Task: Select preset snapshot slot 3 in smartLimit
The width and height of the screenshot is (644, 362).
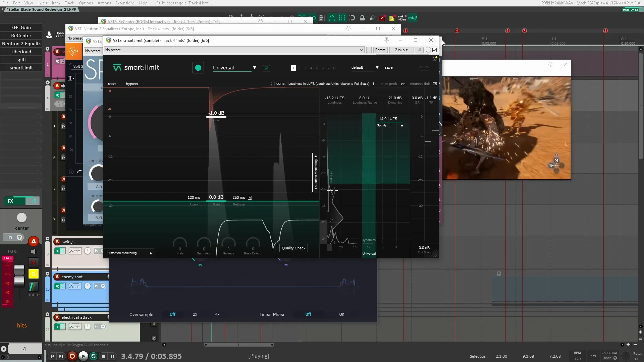Action: tap(306, 68)
